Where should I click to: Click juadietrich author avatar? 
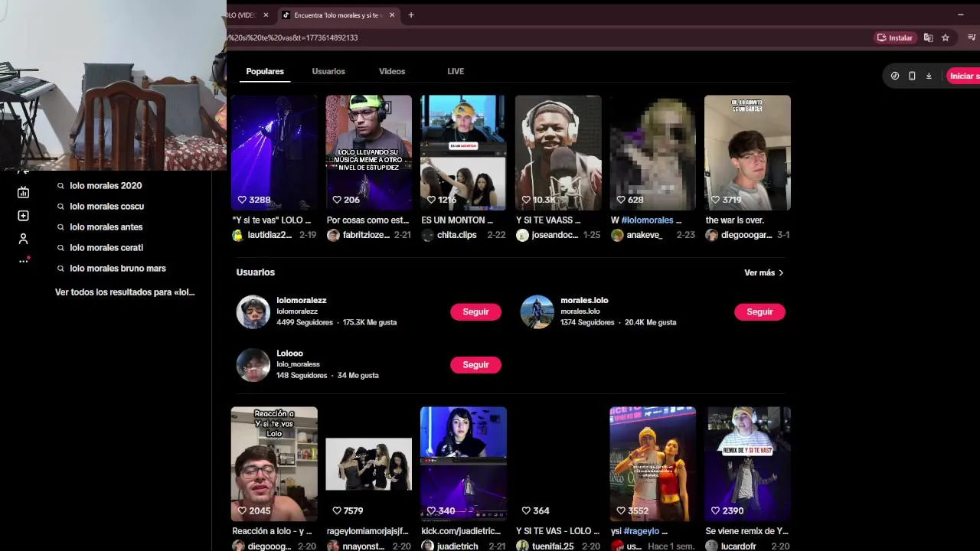pos(427,546)
